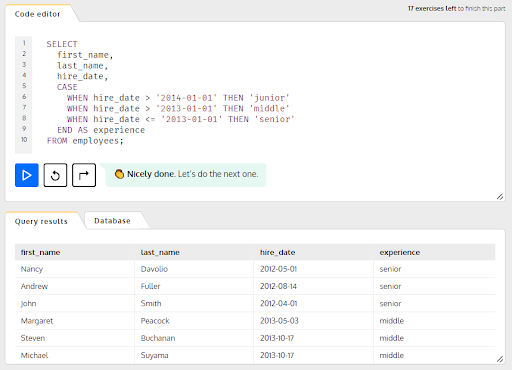The height and width of the screenshot is (370, 512).
Task: Switch to the Database tab
Action: (112, 221)
